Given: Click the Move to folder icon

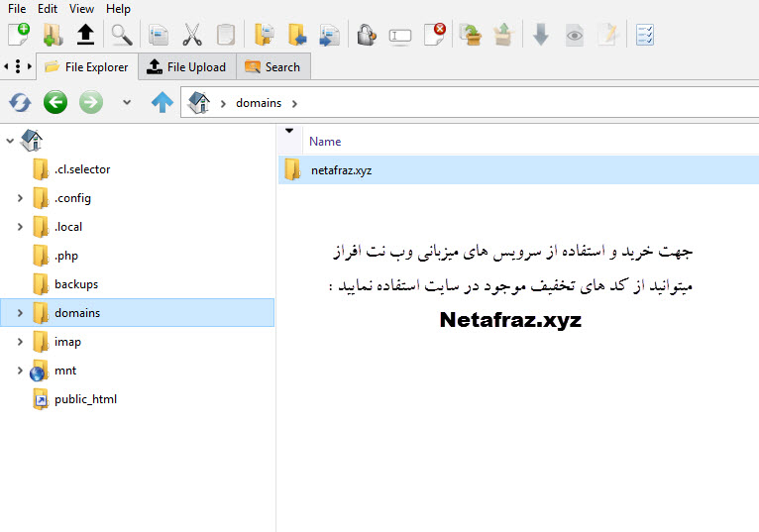Looking at the screenshot, I should pyautogui.click(x=296, y=35).
